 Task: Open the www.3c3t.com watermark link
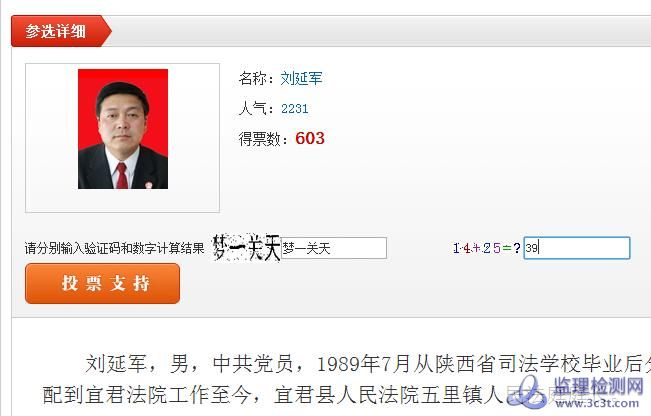pyautogui.click(x=599, y=403)
